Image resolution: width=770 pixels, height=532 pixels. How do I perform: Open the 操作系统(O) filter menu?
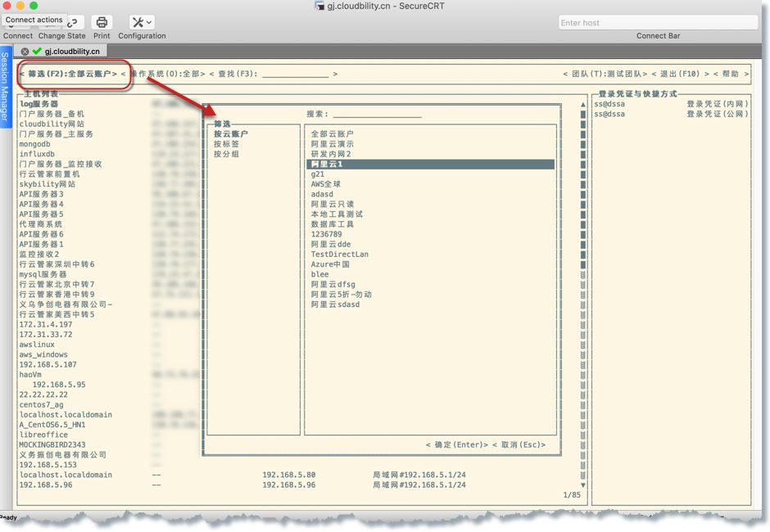coord(165,74)
